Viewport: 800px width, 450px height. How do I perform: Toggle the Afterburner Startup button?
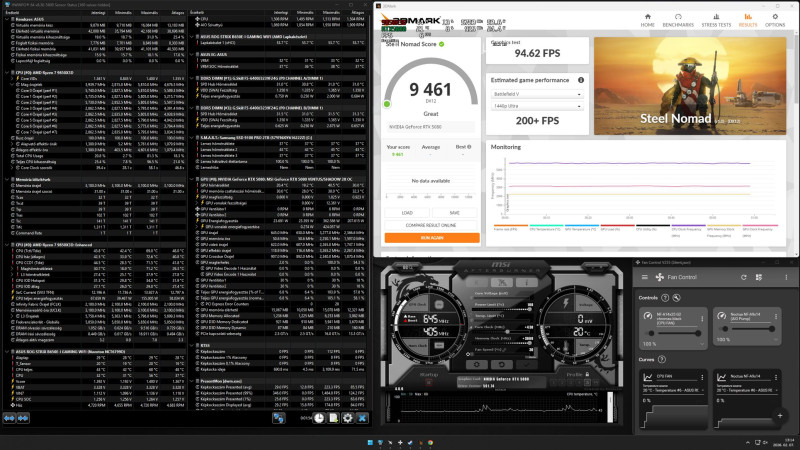(x=429, y=382)
